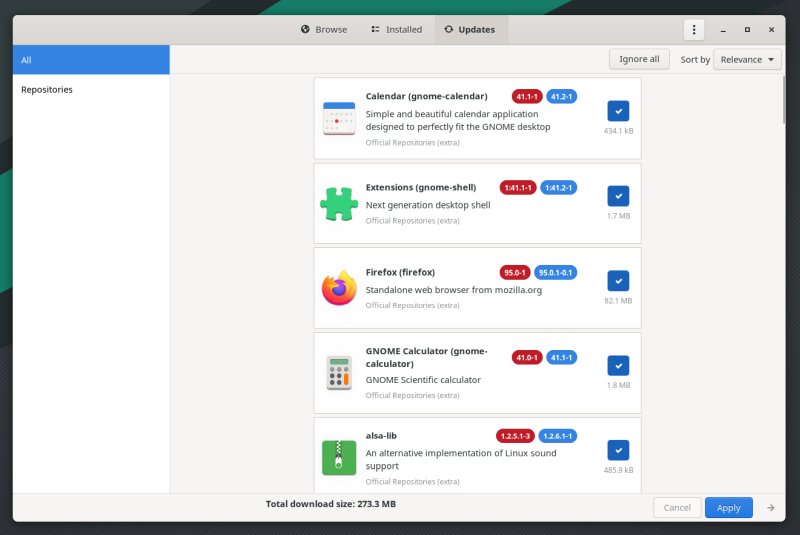This screenshot has height=535, width=800.
Task: Click the blue 1:41.2-1 version badge
Action: (559, 188)
